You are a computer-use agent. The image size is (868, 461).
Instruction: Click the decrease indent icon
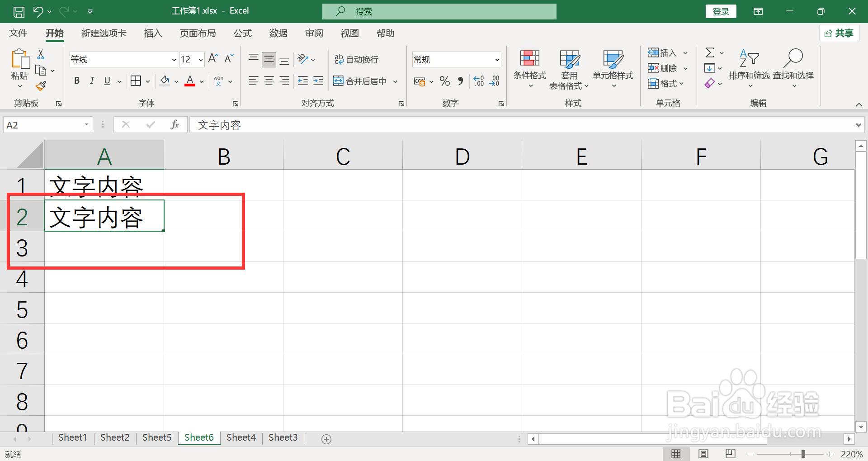coord(303,81)
